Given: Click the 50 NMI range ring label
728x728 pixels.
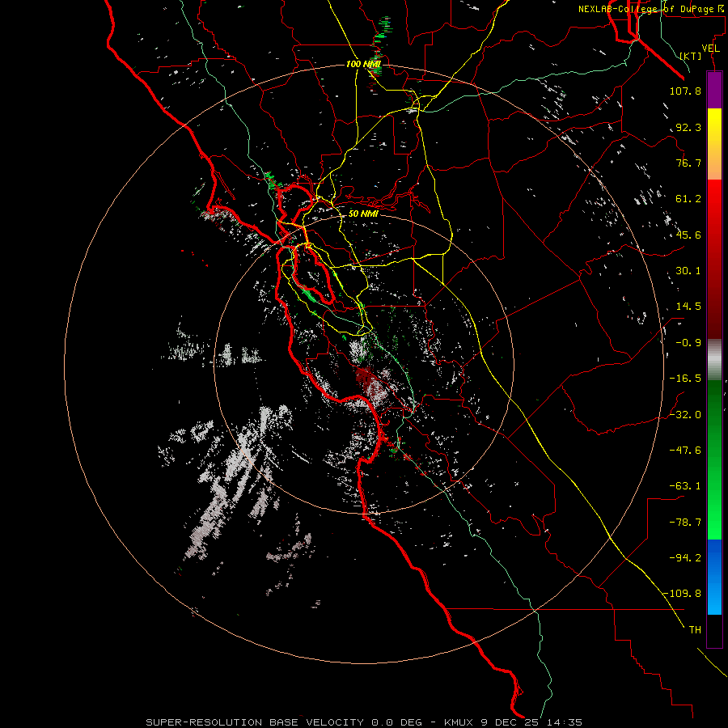Looking at the screenshot, I should coord(363,214).
